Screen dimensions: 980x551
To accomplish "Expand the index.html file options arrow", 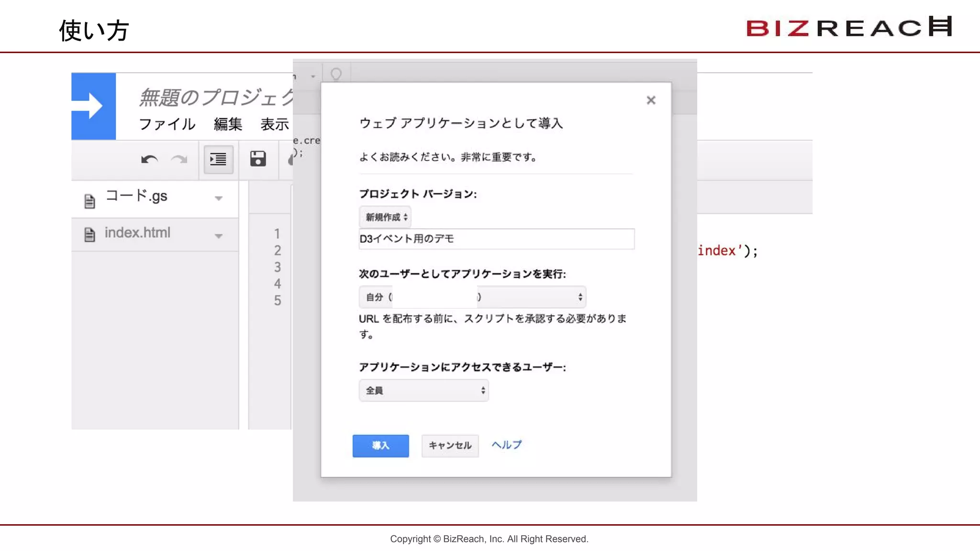I will tap(219, 236).
